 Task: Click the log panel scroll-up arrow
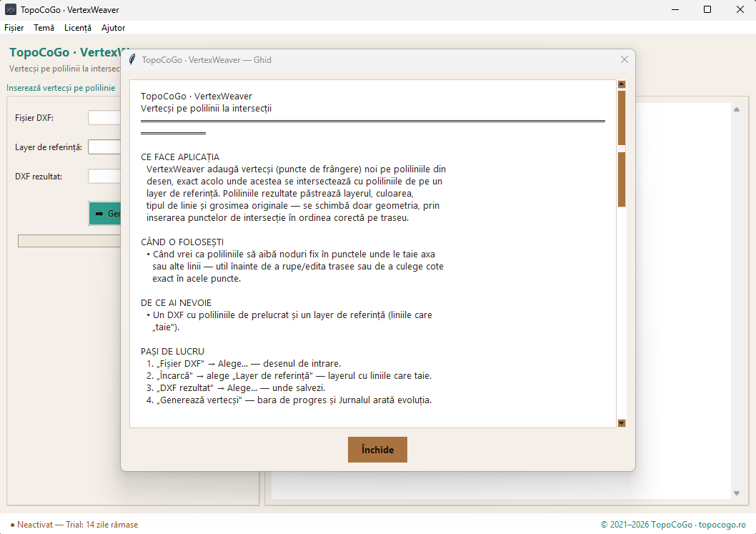(737, 109)
